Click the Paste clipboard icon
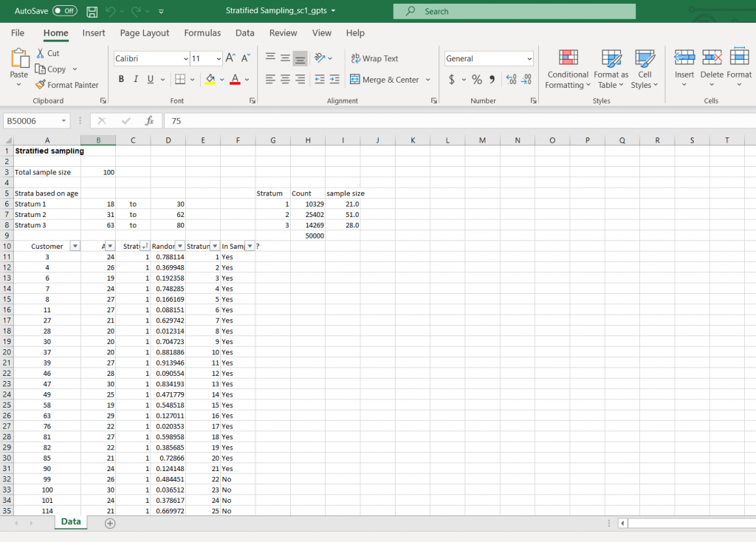The image size is (756, 542). [19, 58]
